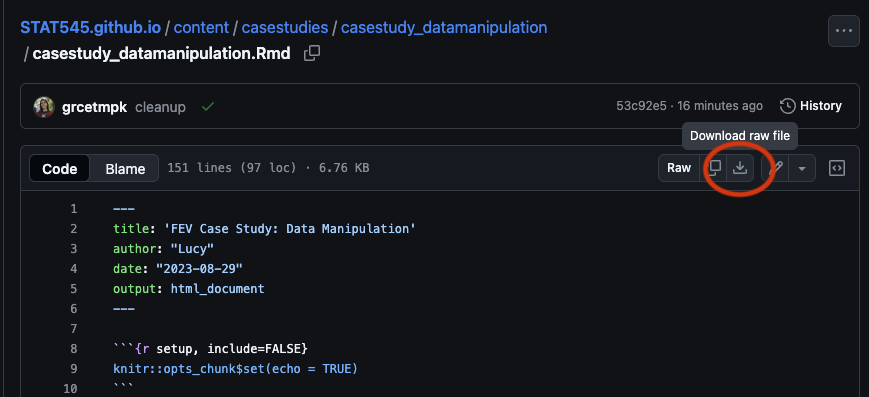Select line number 8 in the code

pyautogui.click(x=74, y=349)
